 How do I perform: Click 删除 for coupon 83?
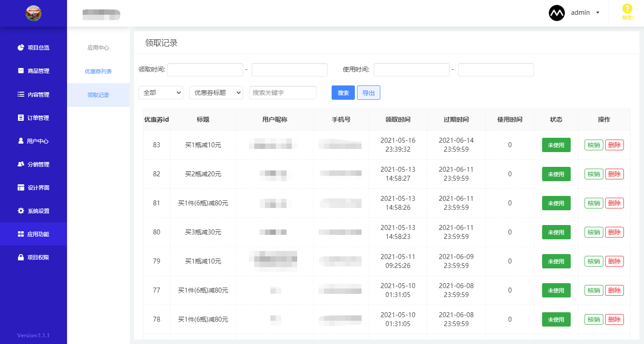tap(615, 145)
